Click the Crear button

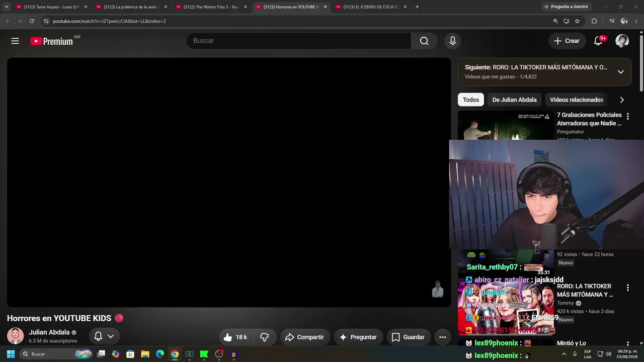click(x=567, y=41)
